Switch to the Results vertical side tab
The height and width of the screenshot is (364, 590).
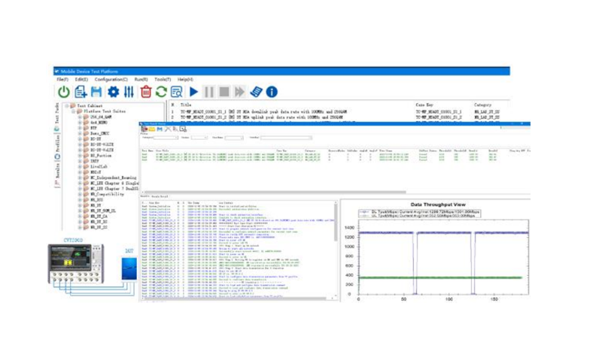(56, 173)
